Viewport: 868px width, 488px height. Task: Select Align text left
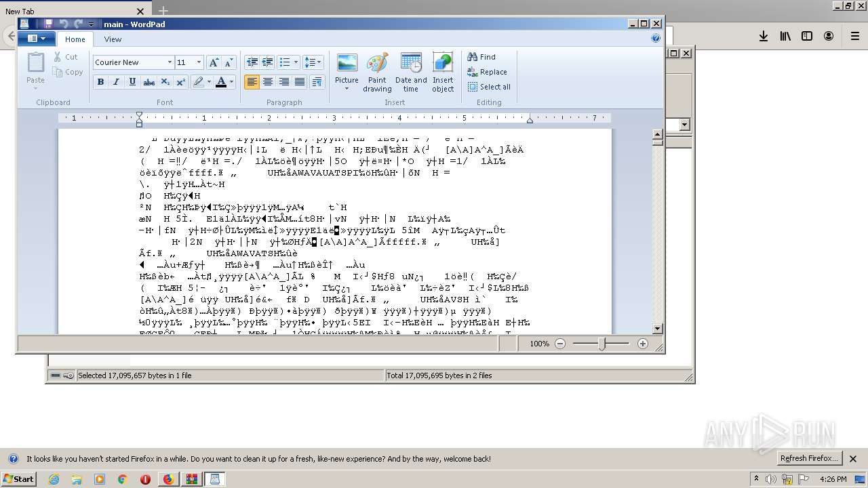(x=252, y=82)
